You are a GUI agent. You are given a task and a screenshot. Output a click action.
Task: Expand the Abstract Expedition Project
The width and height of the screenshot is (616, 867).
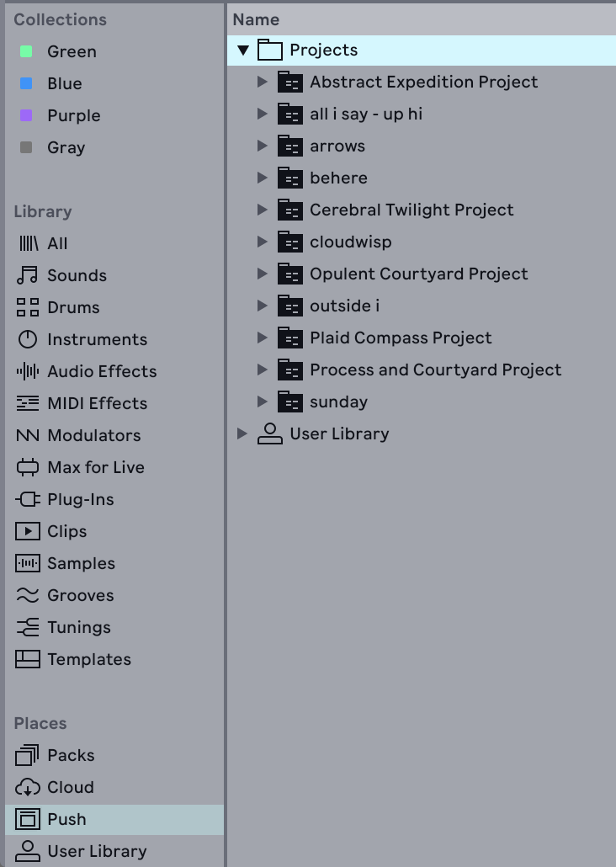[263, 82]
